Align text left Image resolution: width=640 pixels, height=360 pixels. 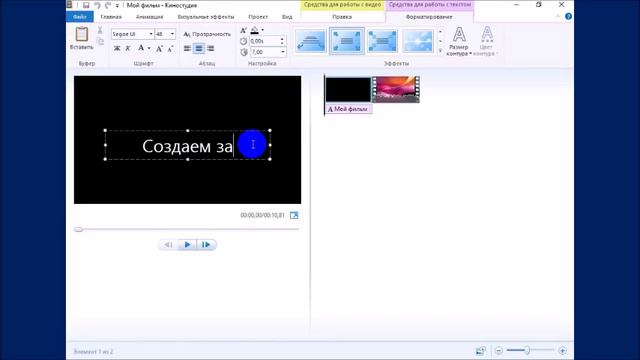pos(187,49)
